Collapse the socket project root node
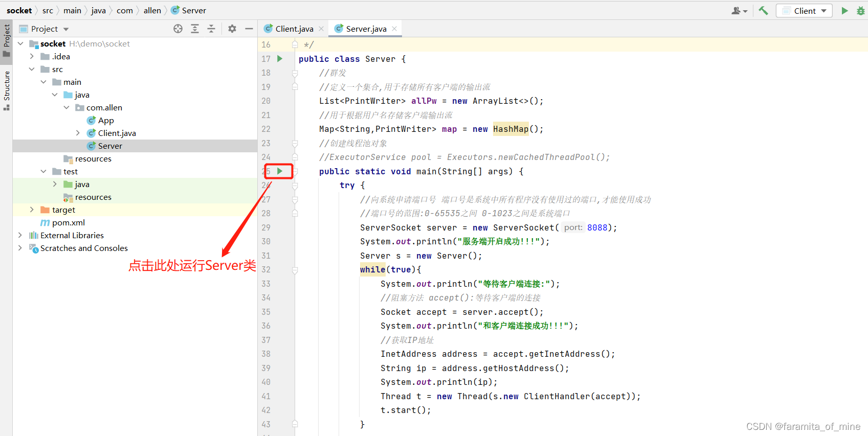Screen dimensions: 868x436 tap(20, 43)
